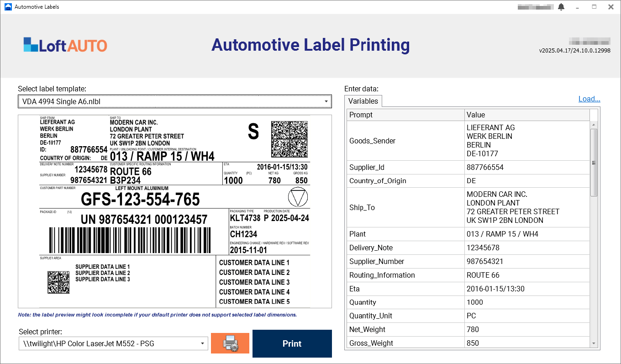Image resolution: width=621 pixels, height=364 pixels.
Task: Click the Load... link
Action: click(x=589, y=99)
